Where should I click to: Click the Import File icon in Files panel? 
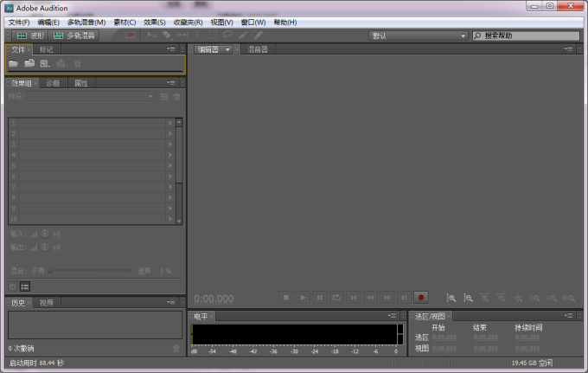pyautogui.click(x=29, y=64)
